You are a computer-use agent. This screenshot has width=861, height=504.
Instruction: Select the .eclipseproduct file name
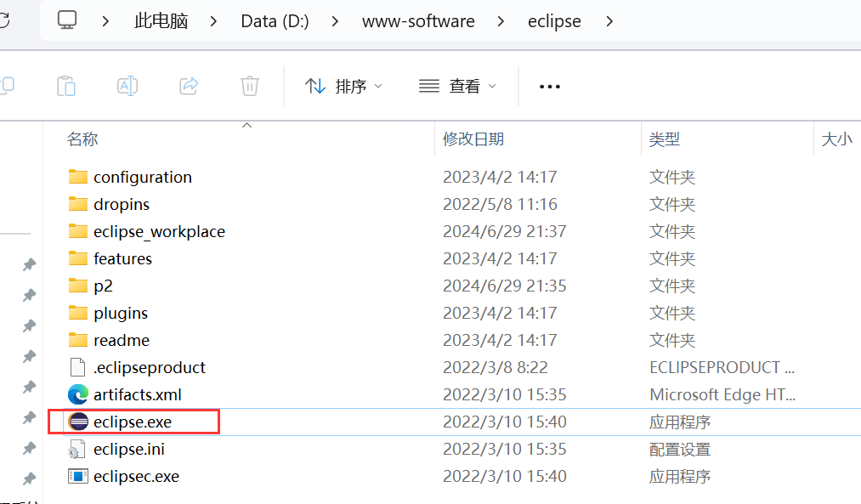150,367
